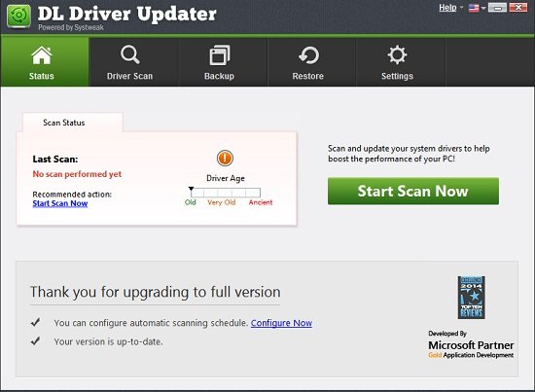The height and width of the screenshot is (392, 535).
Task: Click the 'Powered by Systweak' text
Action: 71,27
